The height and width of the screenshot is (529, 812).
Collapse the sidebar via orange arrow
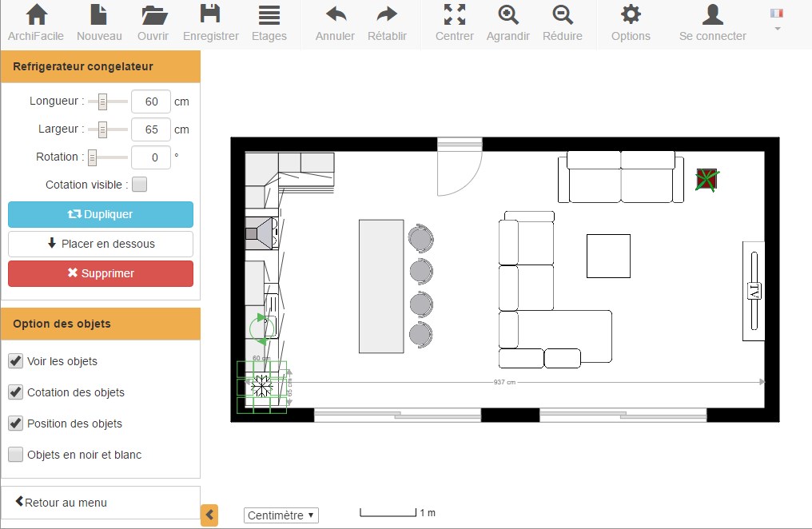(x=209, y=515)
